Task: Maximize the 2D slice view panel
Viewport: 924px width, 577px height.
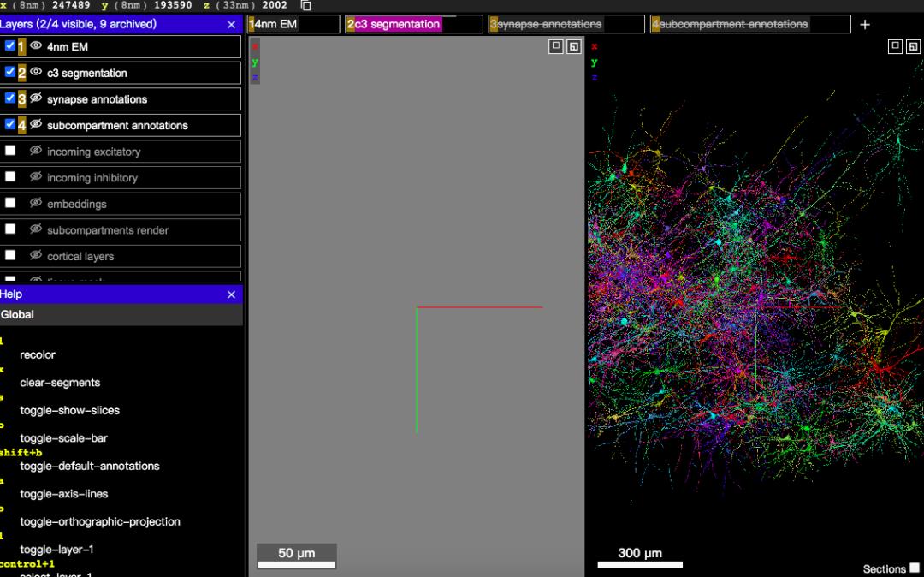Action: coord(556,46)
